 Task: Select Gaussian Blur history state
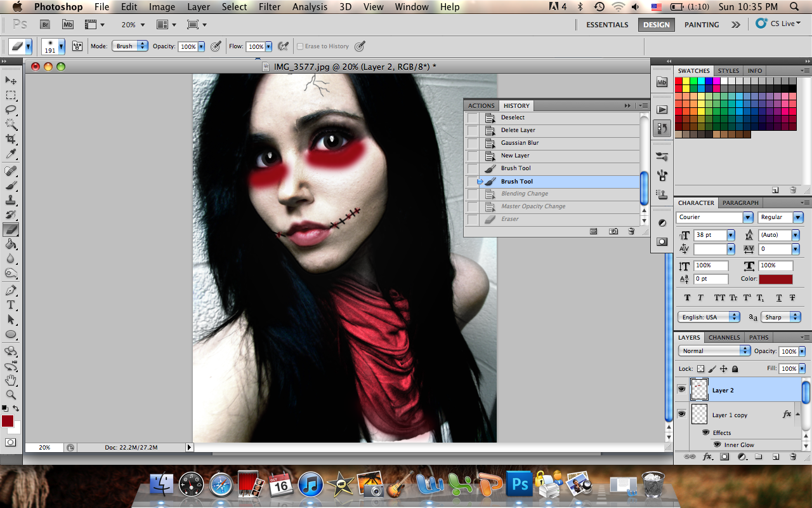coord(552,143)
